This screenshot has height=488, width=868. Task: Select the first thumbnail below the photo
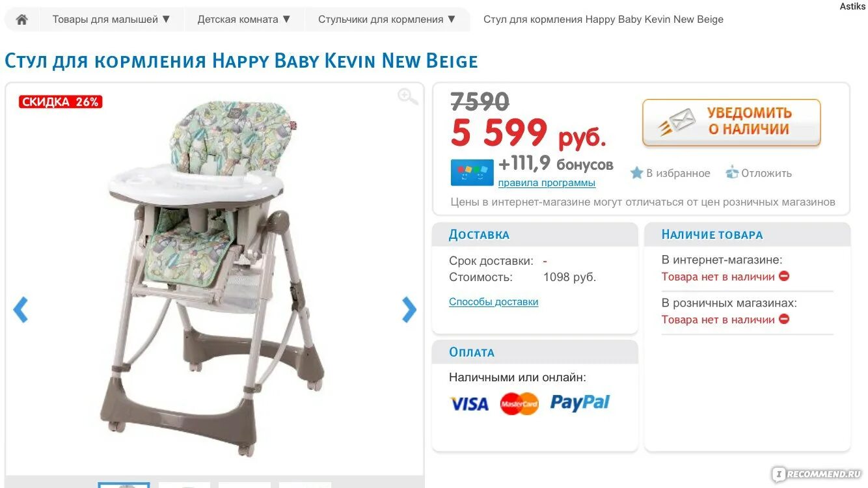(124, 485)
